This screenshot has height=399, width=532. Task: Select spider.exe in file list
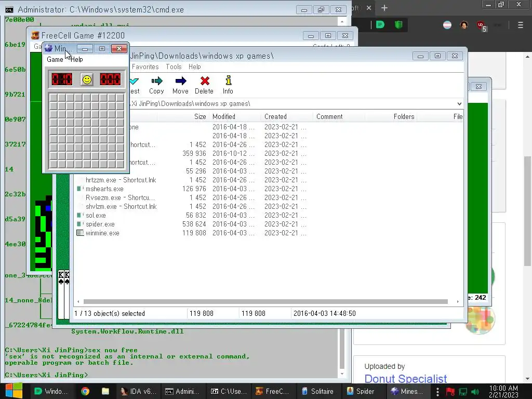(x=100, y=224)
